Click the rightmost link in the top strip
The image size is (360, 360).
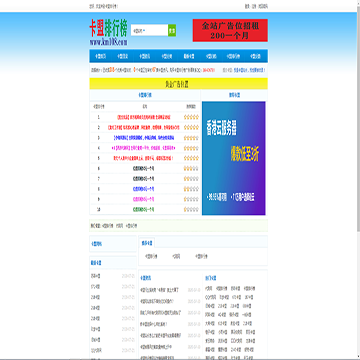coord(263,6)
